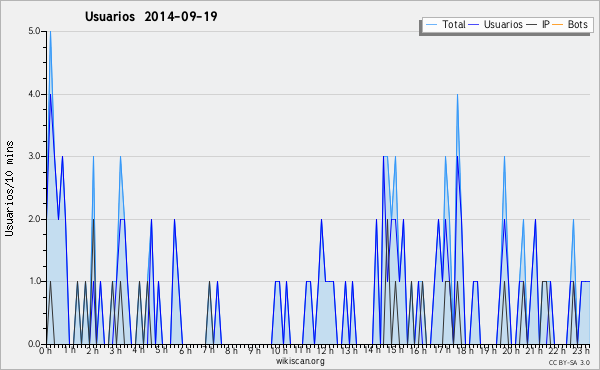The image size is (600, 370).
Task: Click the '6 h' x-axis label
Action: [x=185, y=351]
